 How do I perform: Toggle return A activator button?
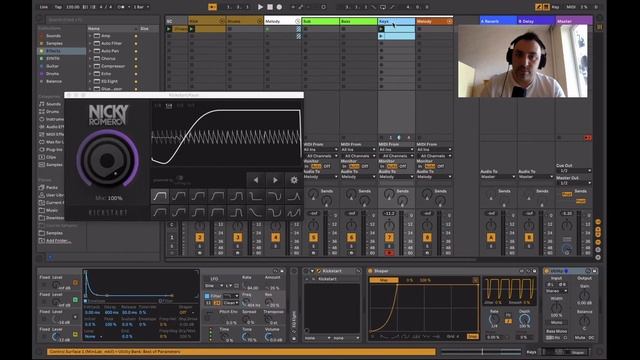[491, 238]
